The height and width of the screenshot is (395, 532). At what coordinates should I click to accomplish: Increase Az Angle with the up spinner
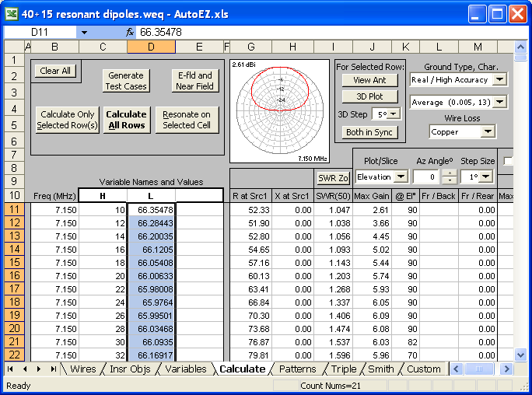(449, 172)
